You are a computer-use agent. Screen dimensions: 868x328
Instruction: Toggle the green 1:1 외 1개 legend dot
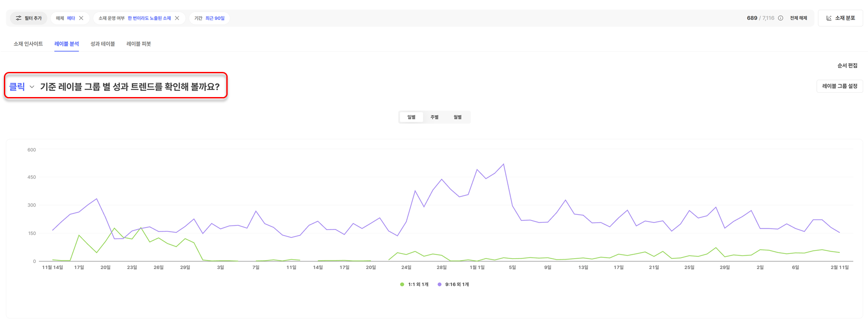(402, 285)
